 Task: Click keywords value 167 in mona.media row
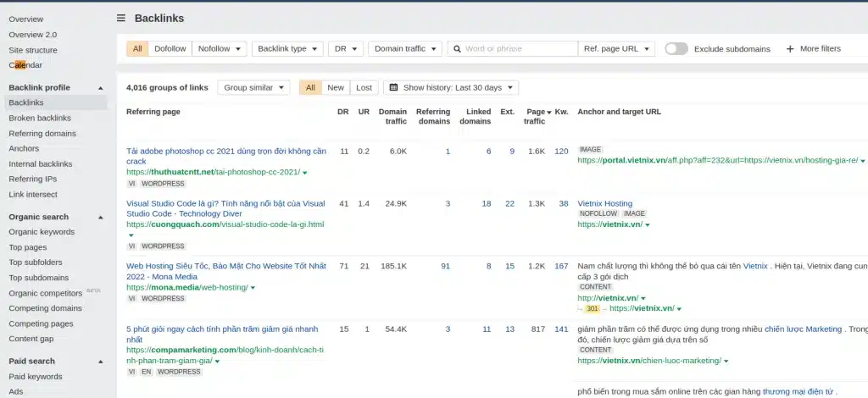pyautogui.click(x=561, y=266)
